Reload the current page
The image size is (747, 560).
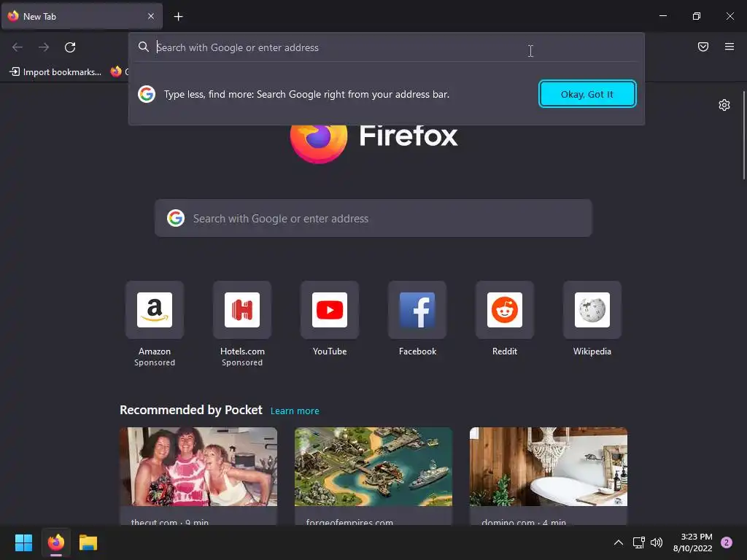70,47
